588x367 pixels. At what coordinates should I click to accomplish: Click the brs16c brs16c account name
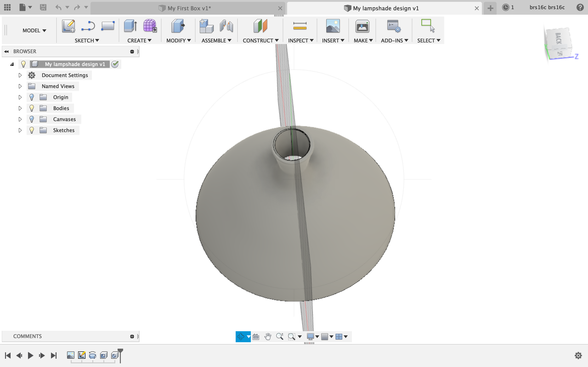pos(547,8)
